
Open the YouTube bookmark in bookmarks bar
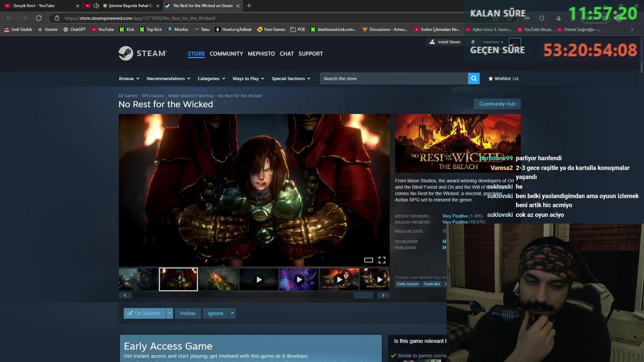tap(103, 30)
